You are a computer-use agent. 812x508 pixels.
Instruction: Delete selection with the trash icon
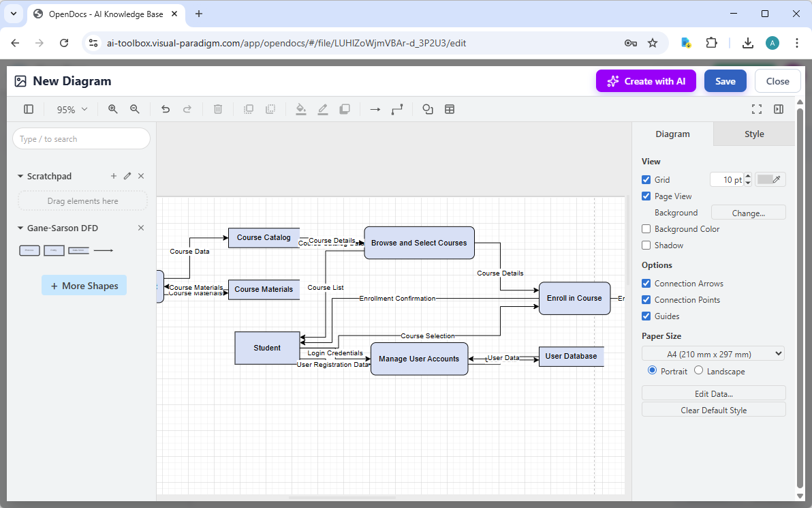coord(217,109)
